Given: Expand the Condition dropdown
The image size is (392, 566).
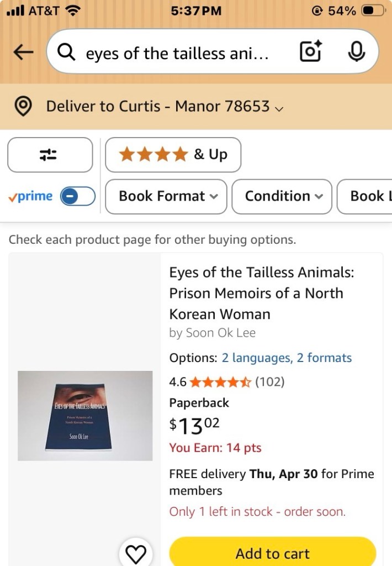Looking at the screenshot, I should point(282,196).
